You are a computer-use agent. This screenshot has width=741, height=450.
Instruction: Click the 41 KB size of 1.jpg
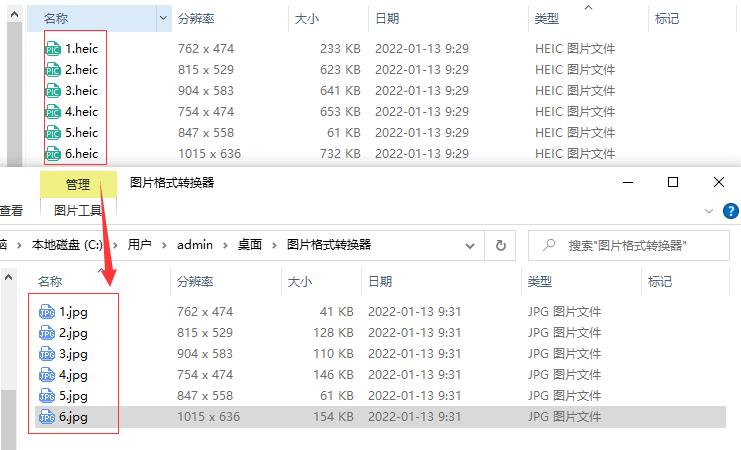coord(336,312)
